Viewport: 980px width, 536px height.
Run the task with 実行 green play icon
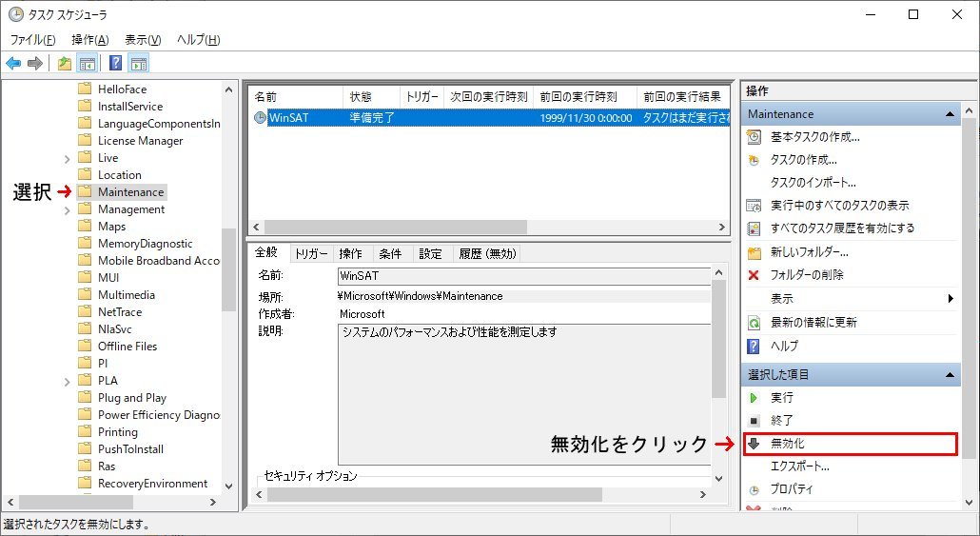pyautogui.click(x=781, y=398)
